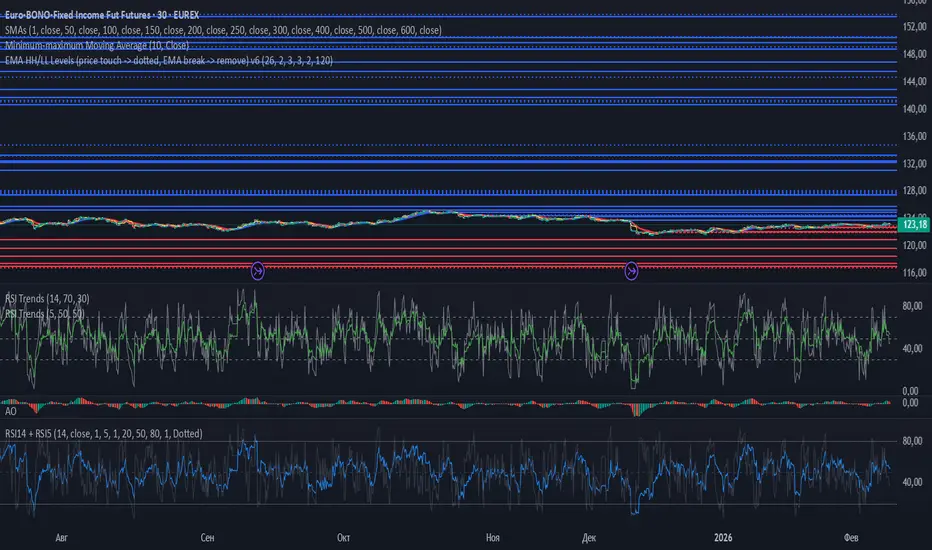Click the Сен label on time axis

(x=207, y=538)
